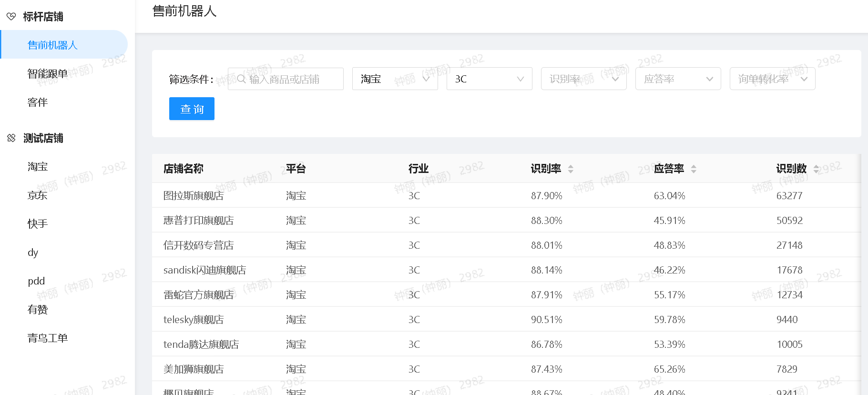Click the 测试店铺 section header
This screenshot has width=868, height=395.
coord(43,138)
